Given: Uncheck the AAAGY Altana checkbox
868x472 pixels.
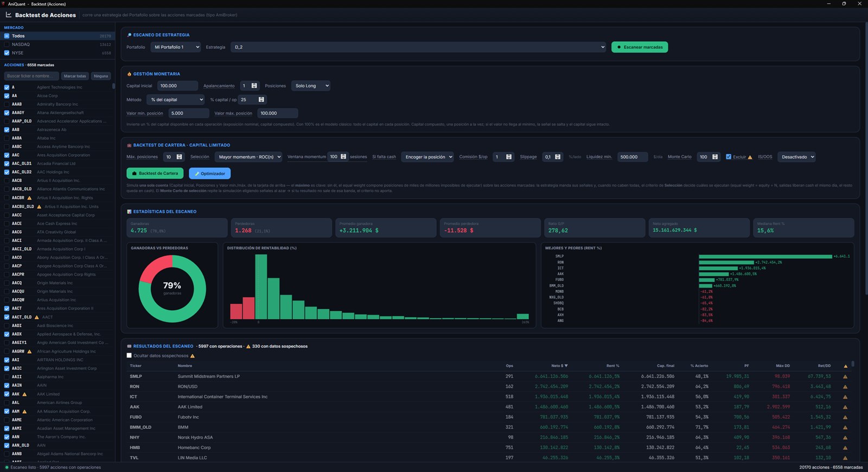Looking at the screenshot, I should coord(7,113).
